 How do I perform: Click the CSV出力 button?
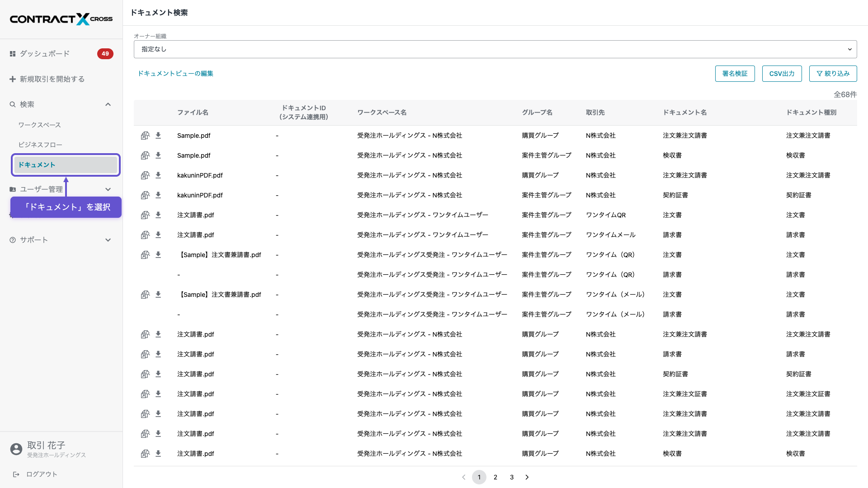tap(782, 74)
